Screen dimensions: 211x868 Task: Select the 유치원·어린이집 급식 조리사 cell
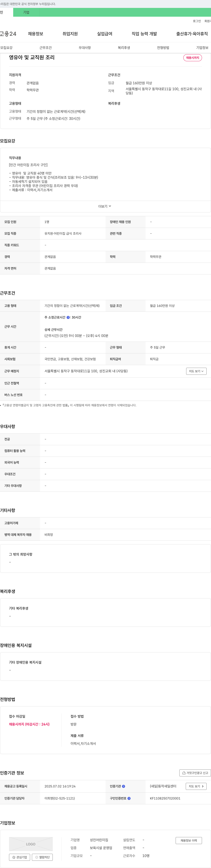click(63, 234)
